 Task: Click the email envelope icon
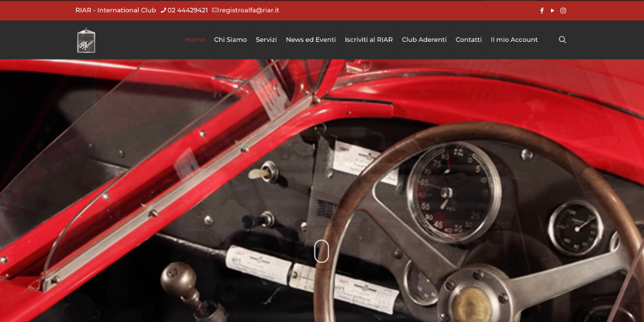point(215,10)
